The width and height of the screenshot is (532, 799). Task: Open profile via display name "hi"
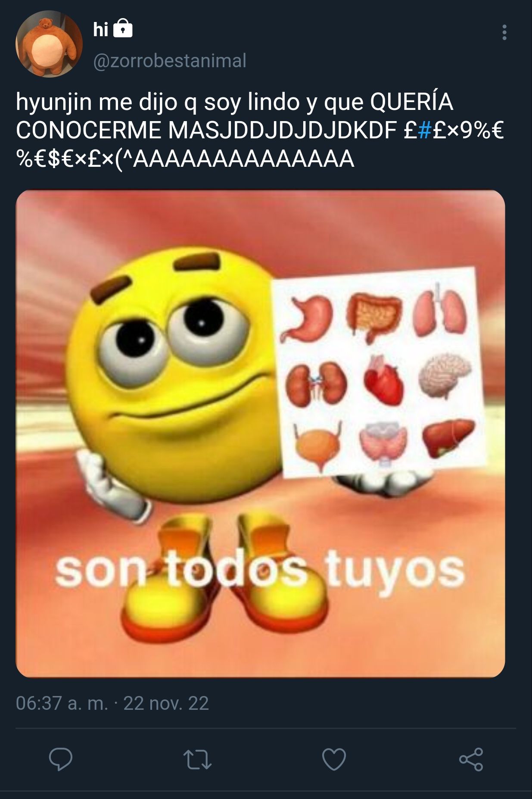pyautogui.click(x=100, y=29)
